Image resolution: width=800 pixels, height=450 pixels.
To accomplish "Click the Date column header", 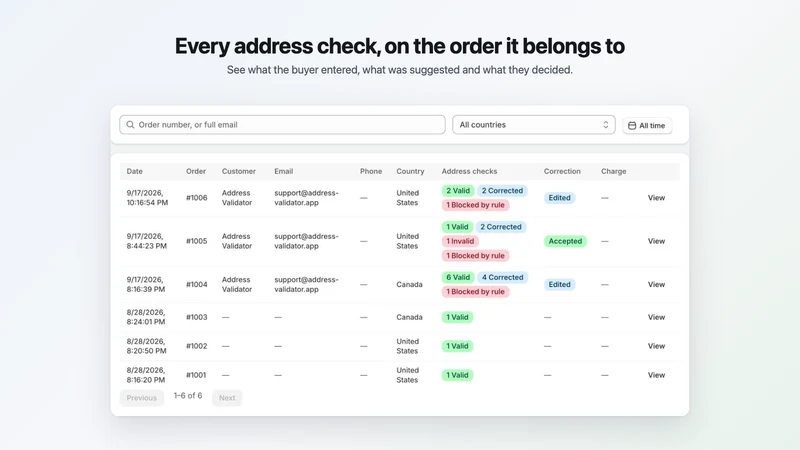I will (135, 171).
